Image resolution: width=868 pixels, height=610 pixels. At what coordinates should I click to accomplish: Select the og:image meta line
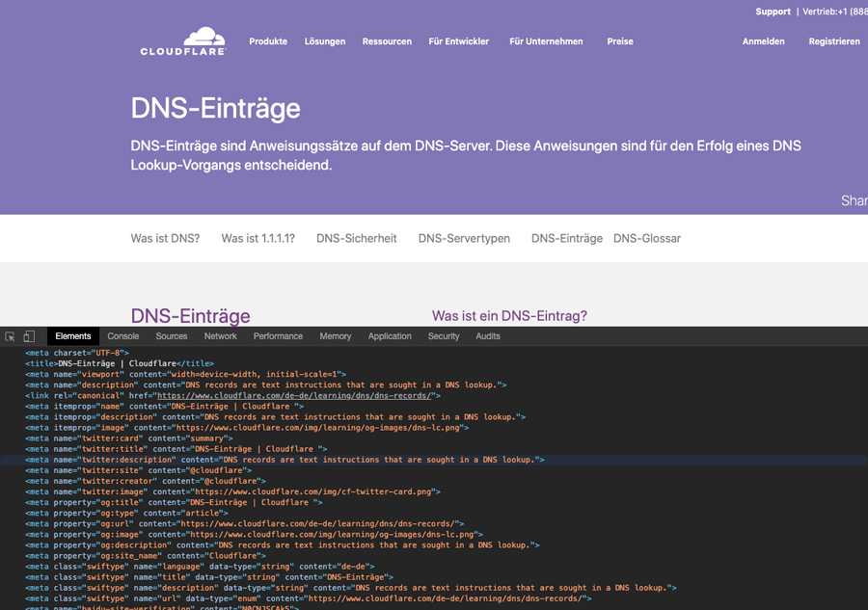(x=254, y=535)
